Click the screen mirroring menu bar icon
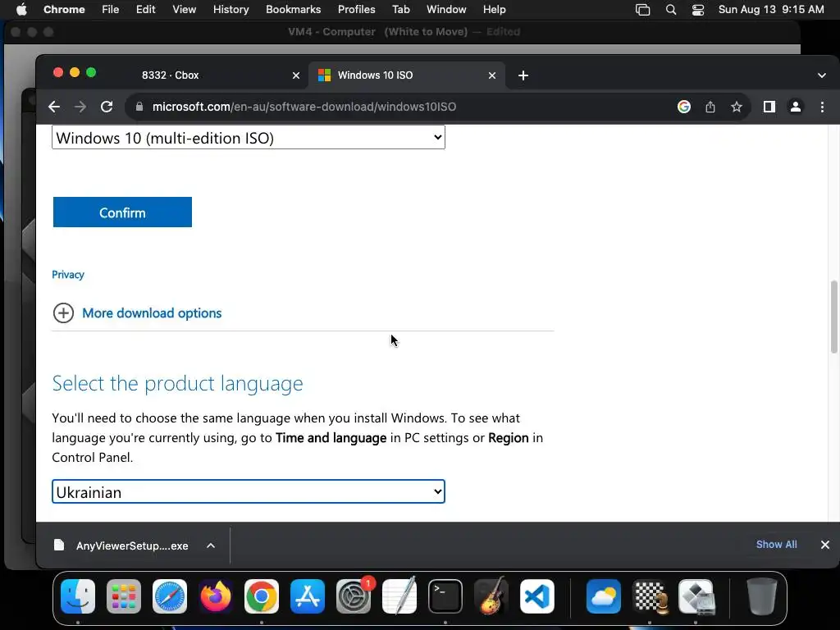 (642, 10)
